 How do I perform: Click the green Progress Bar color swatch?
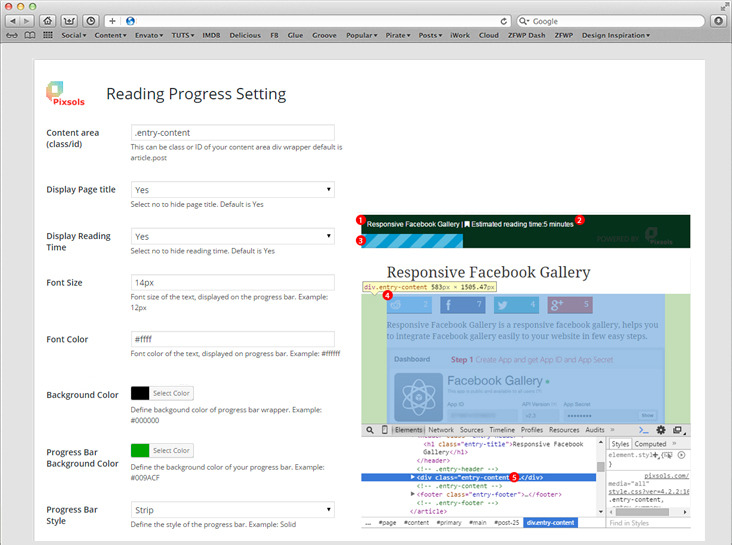pos(140,451)
